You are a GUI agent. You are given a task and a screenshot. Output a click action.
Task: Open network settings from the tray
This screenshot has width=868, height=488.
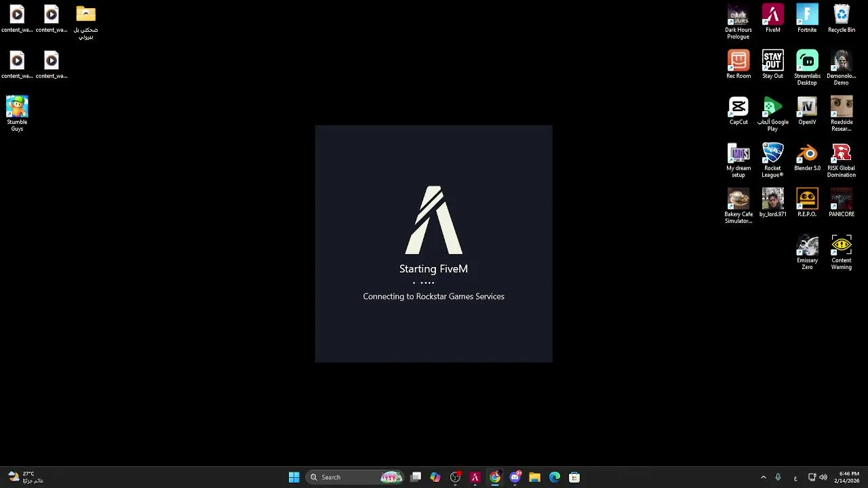click(812, 477)
